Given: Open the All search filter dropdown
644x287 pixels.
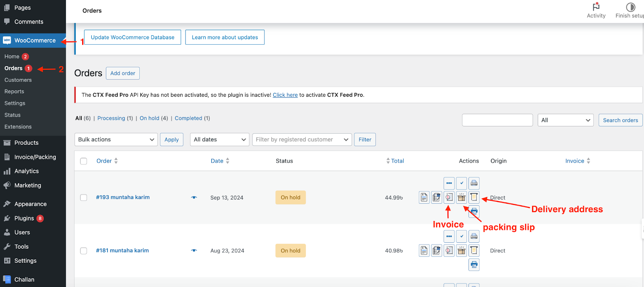Looking at the screenshot, I should pyautogui.click(x=566, y=120).
